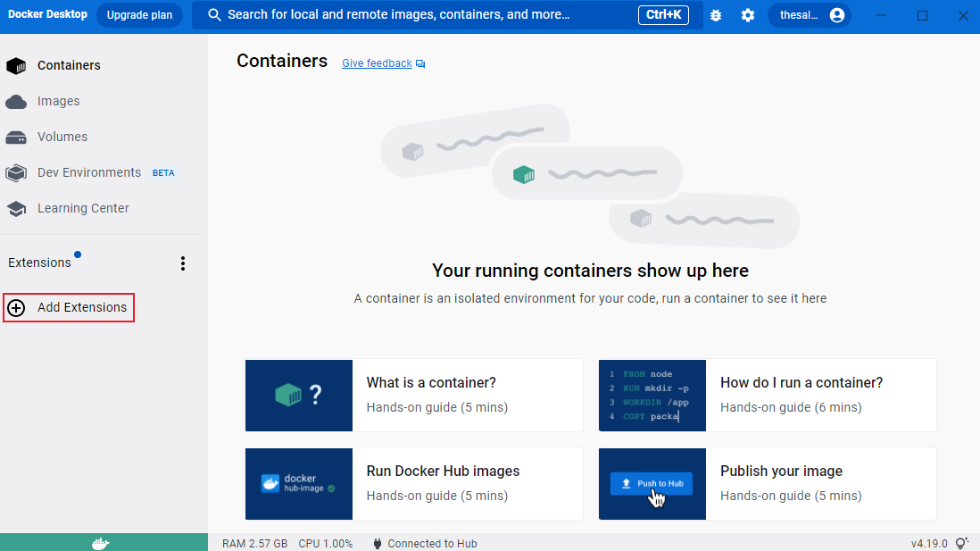980x551 pixels.
Task: Navigate to Learning Center
Action: tap(83, 209)
